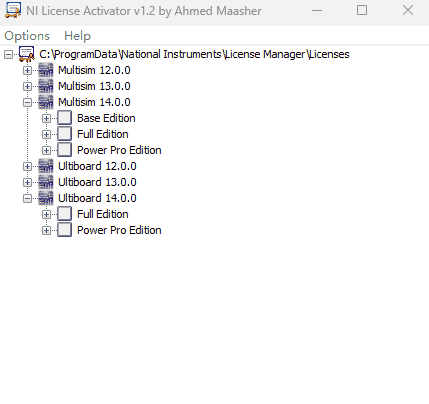Select Power Pro Edition label under Ultiboard 14.0.0
Screen dimensions: 429x404
pos(119,230)
